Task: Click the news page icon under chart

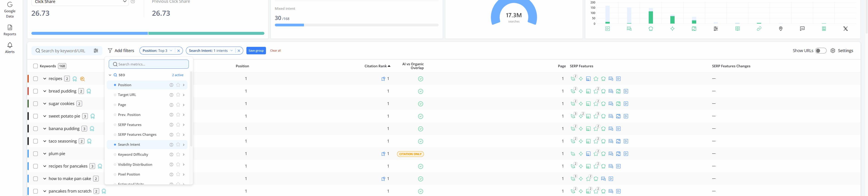Action: click(824, 29)
